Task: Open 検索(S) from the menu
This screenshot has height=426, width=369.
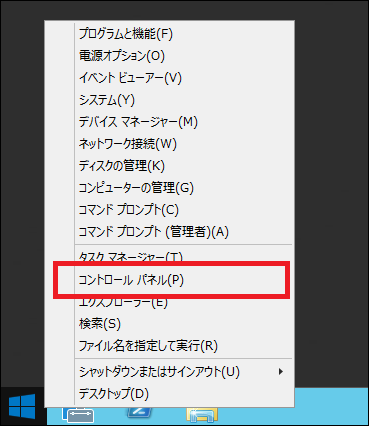Action: click(170, 324)
